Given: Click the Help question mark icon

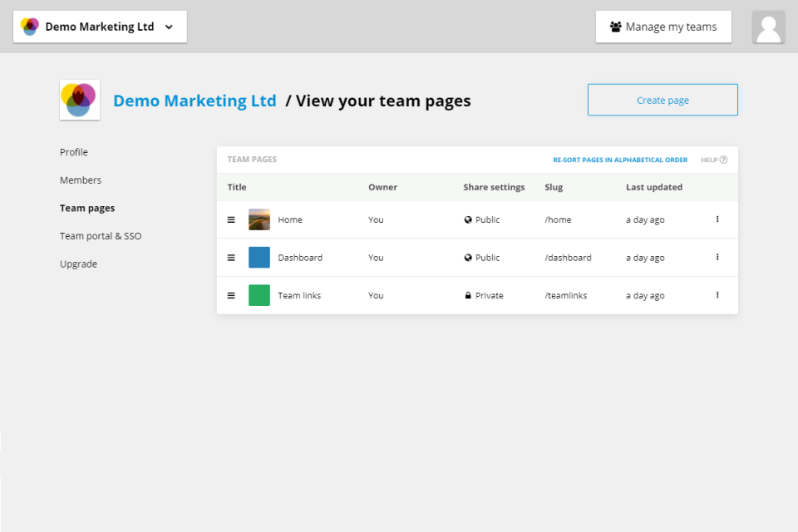Looking at the screenshot, I should pyautogui.click(x=723, y=160).
